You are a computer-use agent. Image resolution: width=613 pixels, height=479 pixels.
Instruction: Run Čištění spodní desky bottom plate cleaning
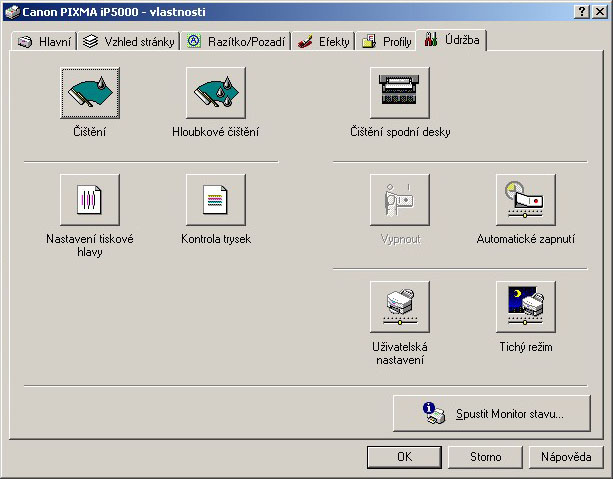(400, 96)
